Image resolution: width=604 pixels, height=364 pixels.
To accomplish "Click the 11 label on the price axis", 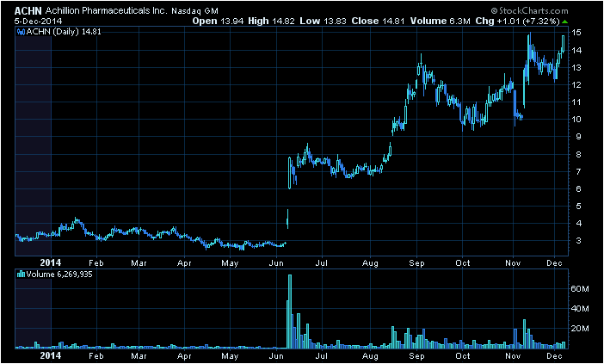I will (x=576, y=102).
